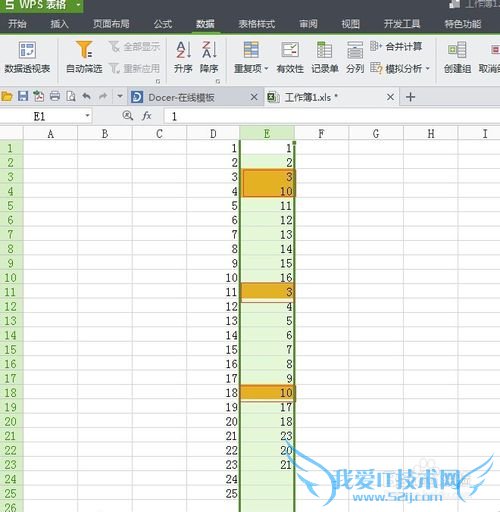This screenshot has height=512, width=500.
Task: Save workbook with the floppy disk icon
Action: click(23, 97)
